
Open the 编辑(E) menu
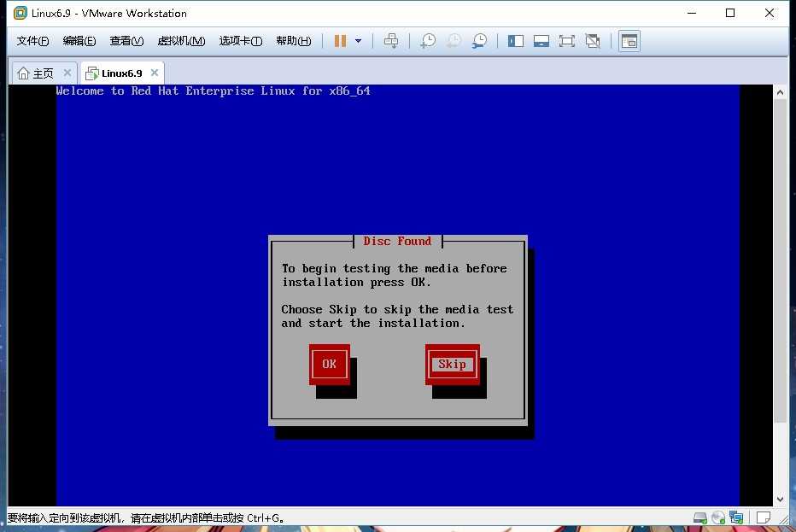pos(79,41)
